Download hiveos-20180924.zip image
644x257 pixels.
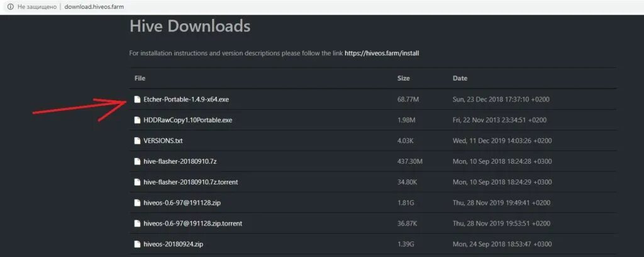[x=174, y=244]
